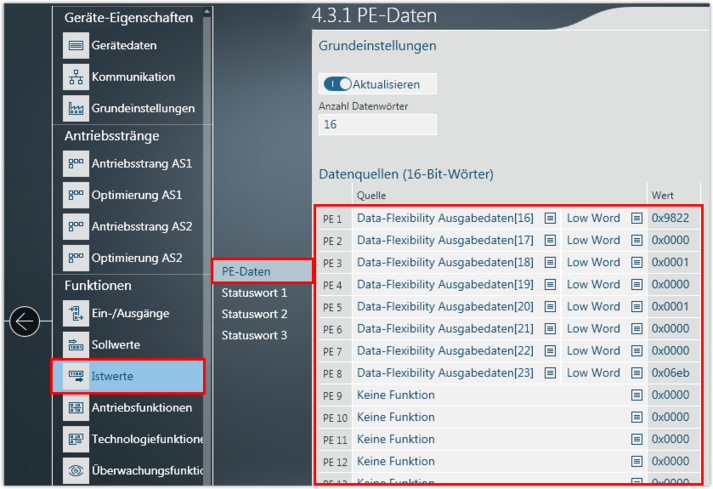Open Kommunikation network icon
This screenshot has width=713, height=489.
(x=75, y=77)
